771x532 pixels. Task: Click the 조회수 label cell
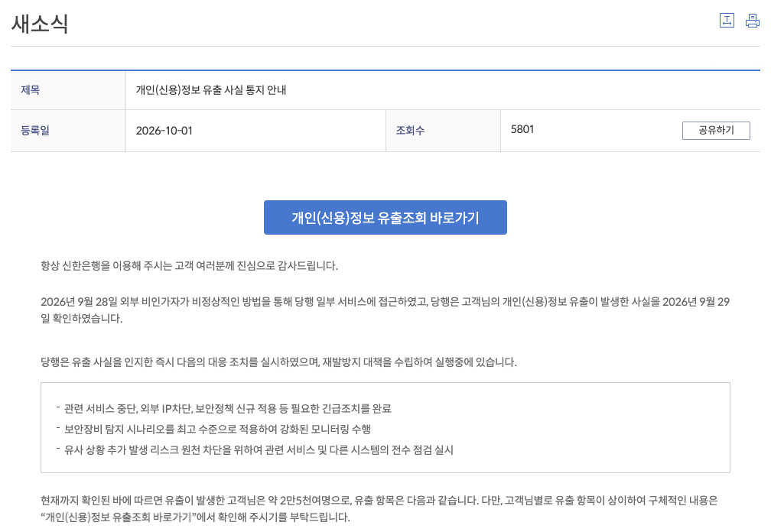point(443,131)
